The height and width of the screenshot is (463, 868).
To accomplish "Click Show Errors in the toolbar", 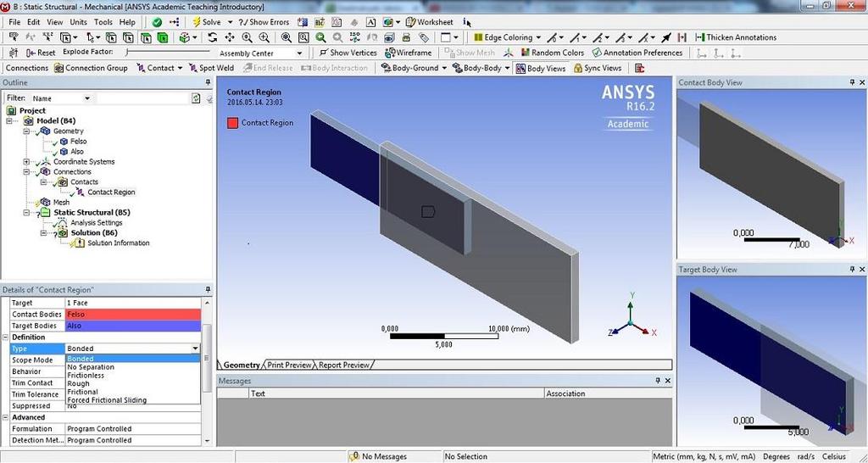I will click(264, 22).
